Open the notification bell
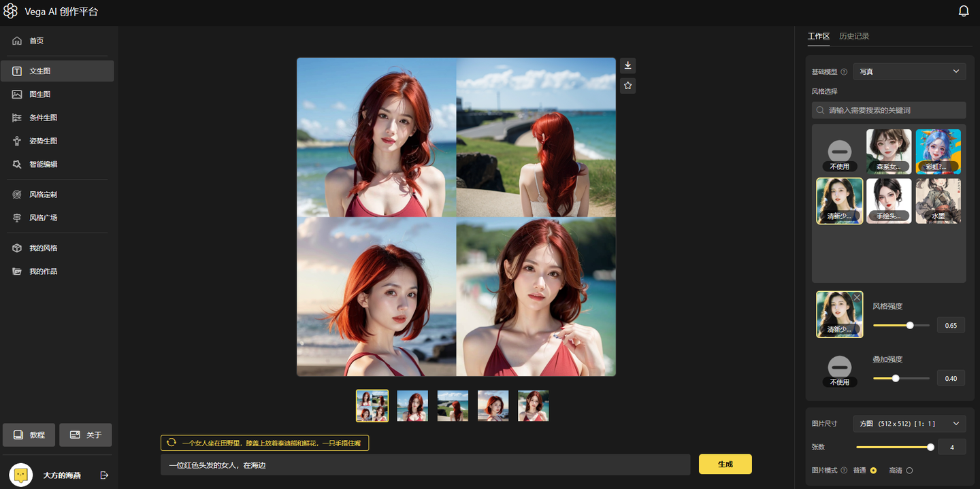Screen dimensions: 980x489 (964, 11)
